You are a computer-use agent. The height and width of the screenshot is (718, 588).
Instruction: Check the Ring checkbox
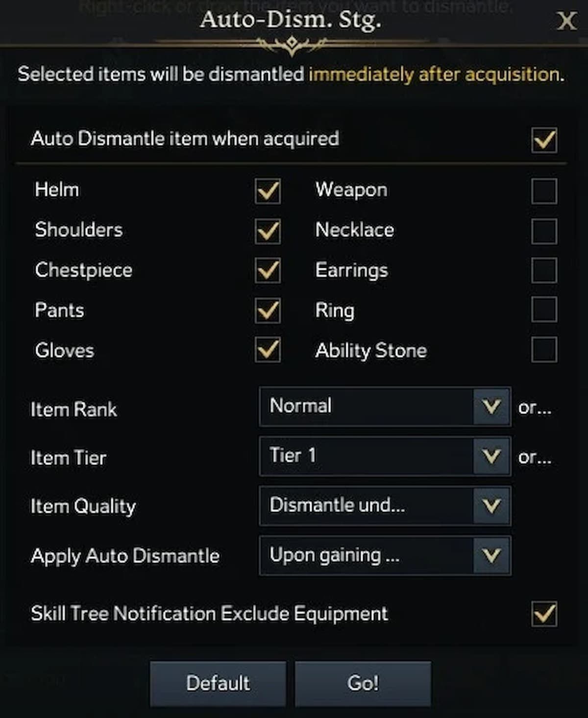pyautogui.click(x=544, y=310)
